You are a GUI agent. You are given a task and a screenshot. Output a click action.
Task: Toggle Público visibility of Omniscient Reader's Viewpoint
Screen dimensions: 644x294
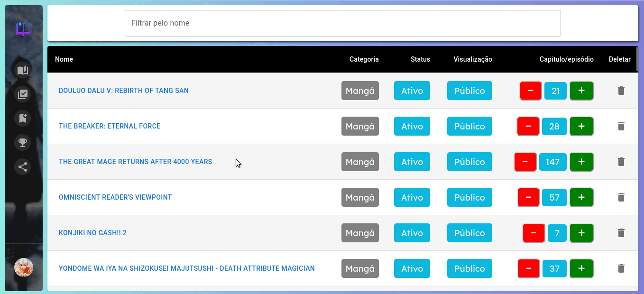[469, 197]
